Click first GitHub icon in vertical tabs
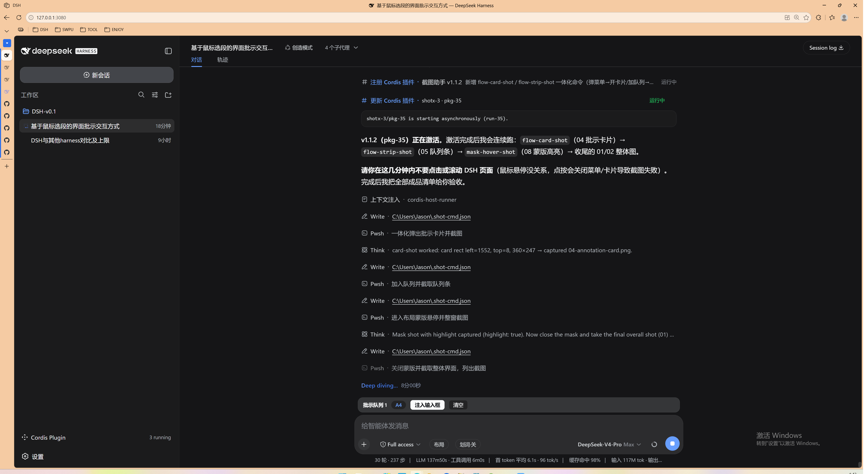Screen dimensions: 868x474 coord(7,104)
